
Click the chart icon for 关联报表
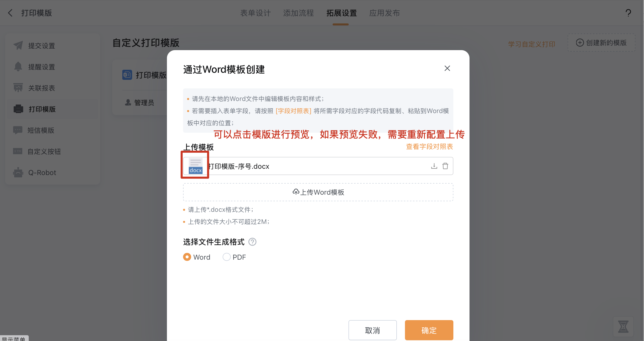pos(18,88)
